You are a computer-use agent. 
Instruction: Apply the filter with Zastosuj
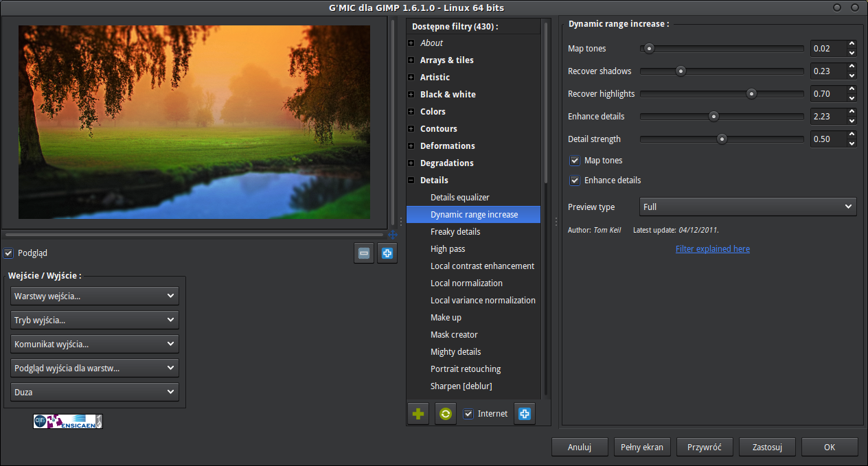click(x=767, y=447)
